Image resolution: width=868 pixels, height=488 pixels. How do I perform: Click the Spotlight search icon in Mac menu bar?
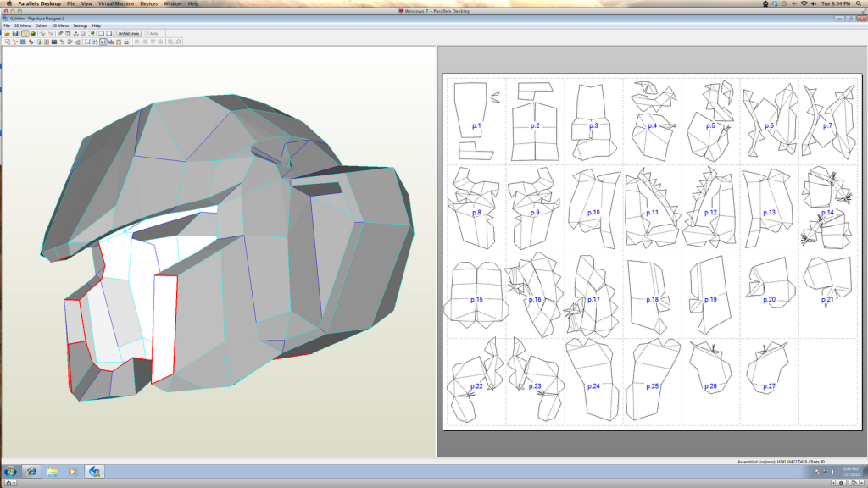tap(860, 3)
